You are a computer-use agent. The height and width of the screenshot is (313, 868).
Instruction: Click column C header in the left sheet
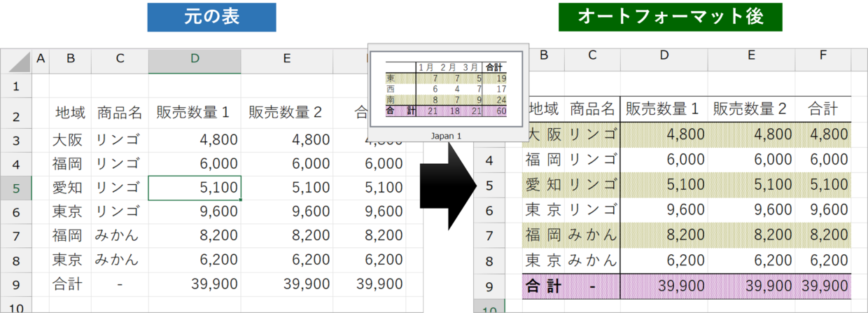pos(120,60)
